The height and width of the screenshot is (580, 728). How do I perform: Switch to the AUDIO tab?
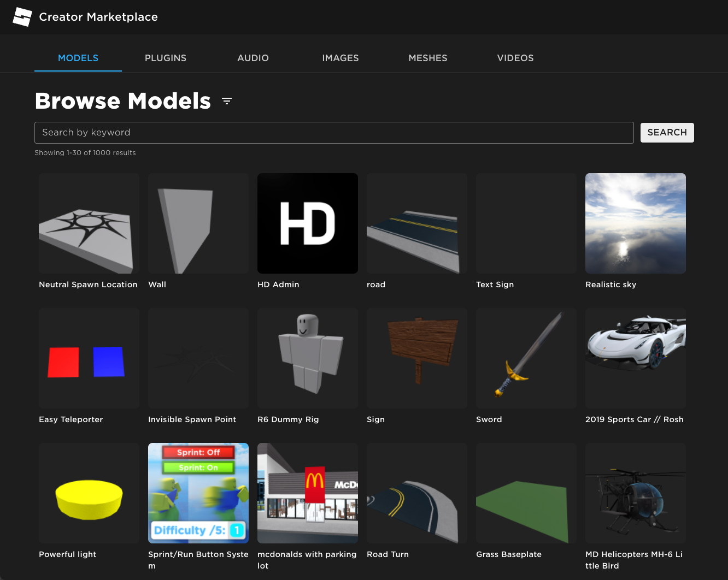point(253,58)
